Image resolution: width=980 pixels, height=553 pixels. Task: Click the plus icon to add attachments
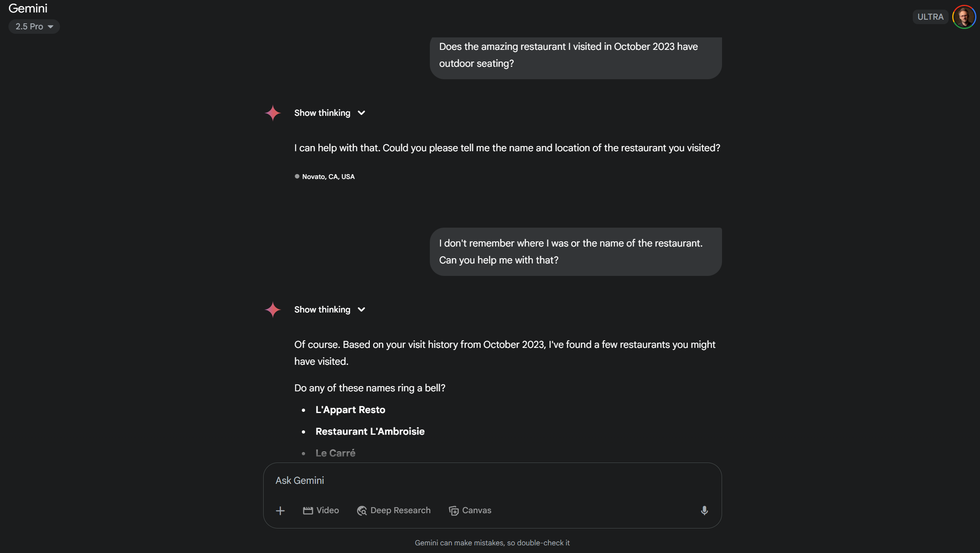[x=280, y=511]
